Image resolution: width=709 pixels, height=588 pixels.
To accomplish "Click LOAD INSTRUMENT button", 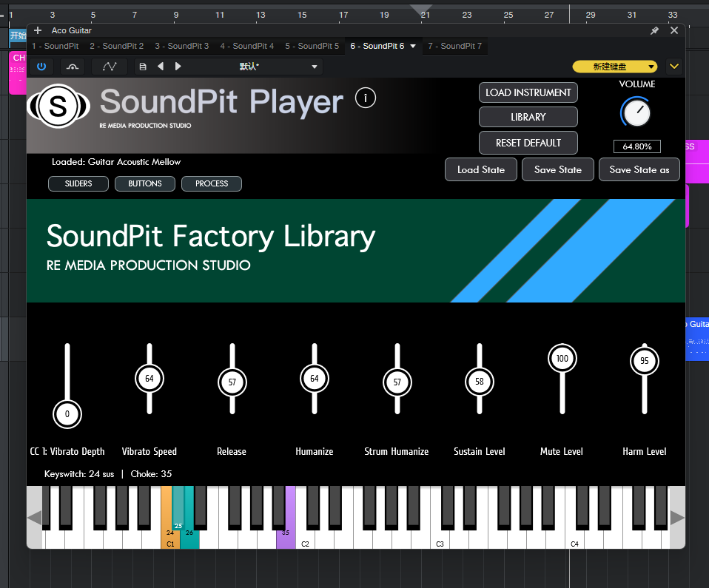I will click(x=528, y=92).
